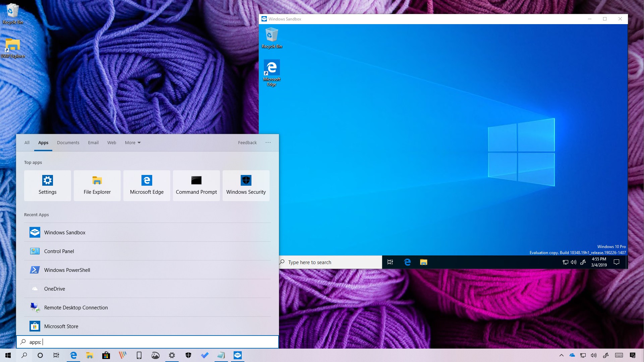Open Windows Ink Workspace in host tray
The width and height of the screenshot is (644, 362).
click(x=605, y=355)
